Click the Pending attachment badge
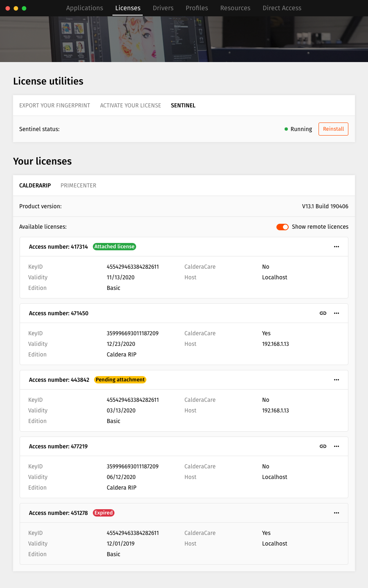 pos(120,380)
